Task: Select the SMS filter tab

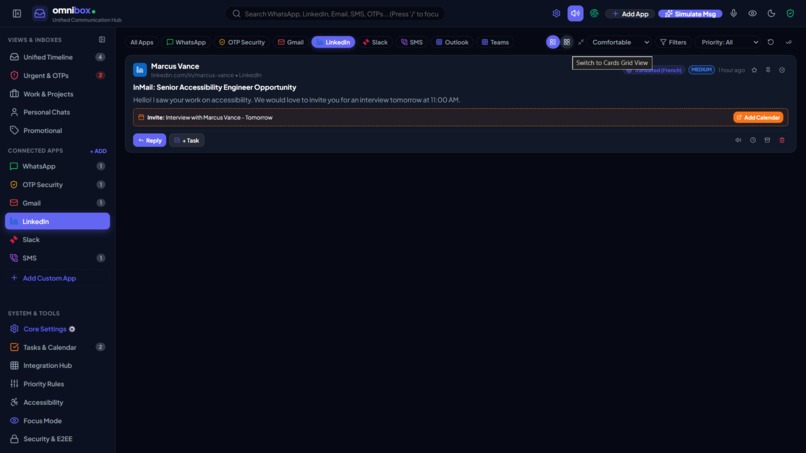Action: (412, 42)
